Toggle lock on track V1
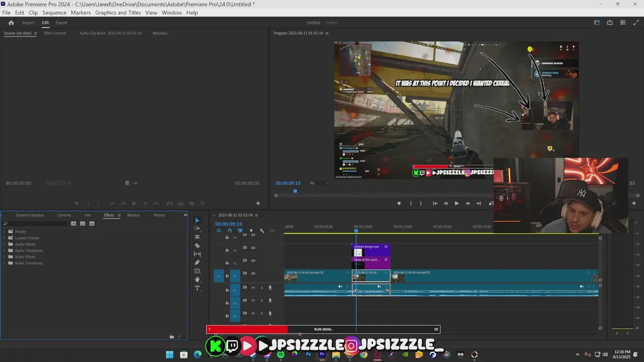The height and width of the screenshot is (362, 644). 227,276
